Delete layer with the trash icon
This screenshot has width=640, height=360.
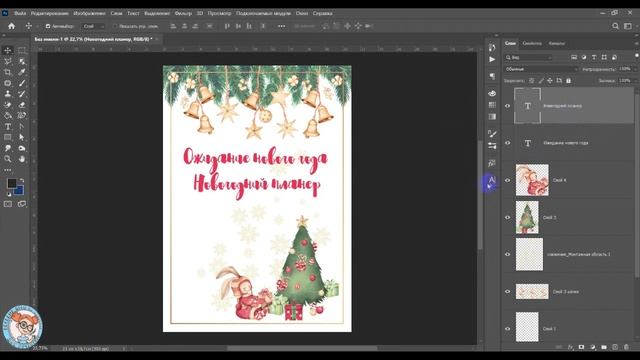(x=627, y=347)
